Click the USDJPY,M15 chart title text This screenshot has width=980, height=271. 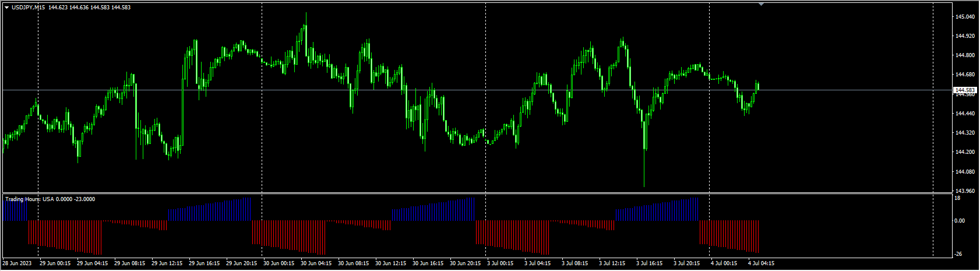pos(29,8)
